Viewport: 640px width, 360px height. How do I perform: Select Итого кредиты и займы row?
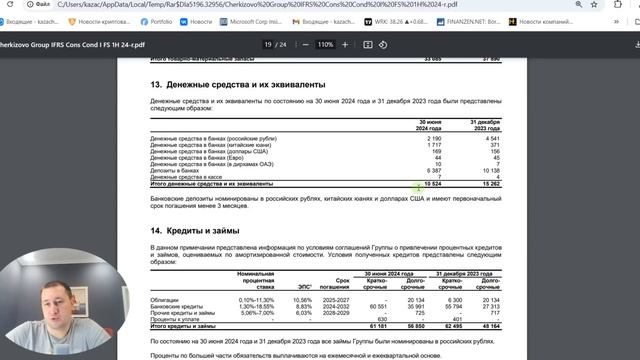[x=326, y=326]
